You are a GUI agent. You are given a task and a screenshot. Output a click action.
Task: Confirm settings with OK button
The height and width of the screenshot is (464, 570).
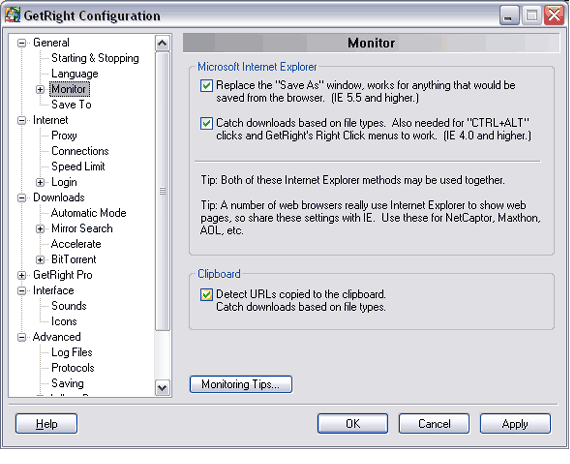[353, 424]
